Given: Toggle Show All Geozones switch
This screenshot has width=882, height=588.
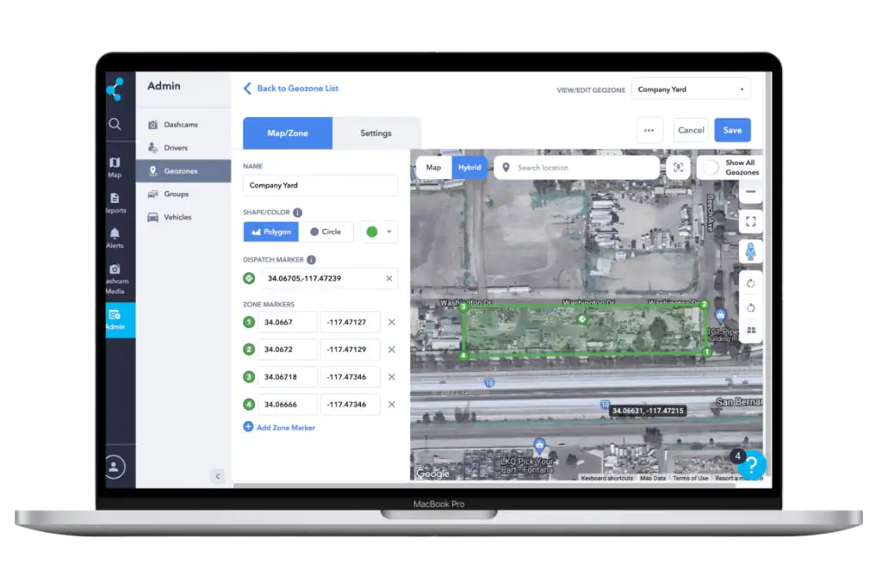Looking at the screenshot, I should coord(711,167).
